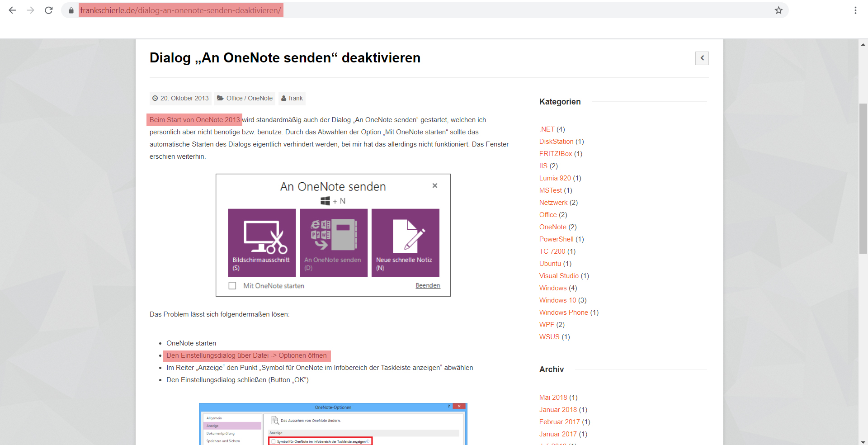Image resolution: width=868 pixels, height=445 pixels.
Task: Open the Visual Studio category
Action: coord(559,276)
